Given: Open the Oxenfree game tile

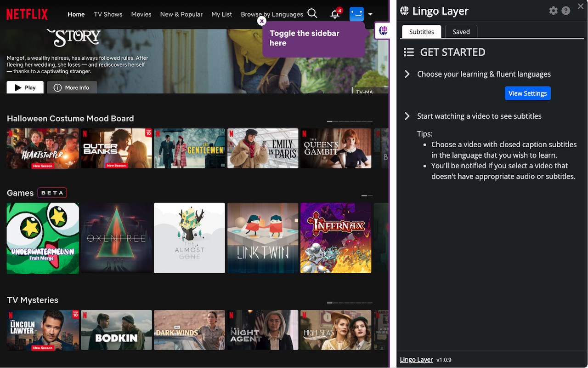Looking at the screenshot, I should [x=116, y=238].
